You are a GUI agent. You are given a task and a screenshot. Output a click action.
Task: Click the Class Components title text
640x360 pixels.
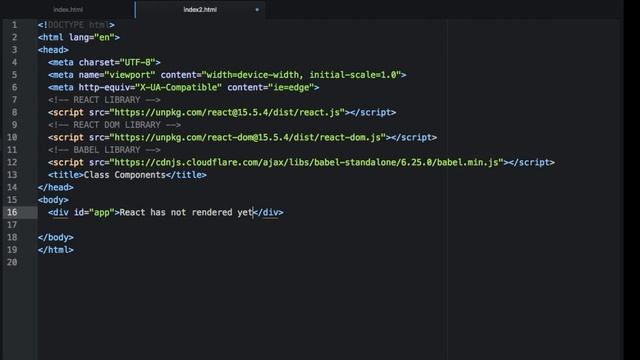tap(125, 175)
